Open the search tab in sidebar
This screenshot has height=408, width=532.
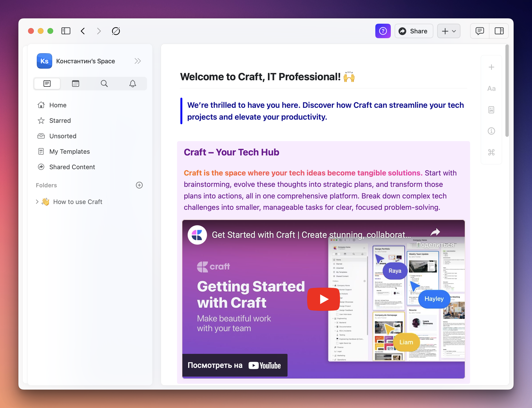pyautogui.click(x=104, y=84)
